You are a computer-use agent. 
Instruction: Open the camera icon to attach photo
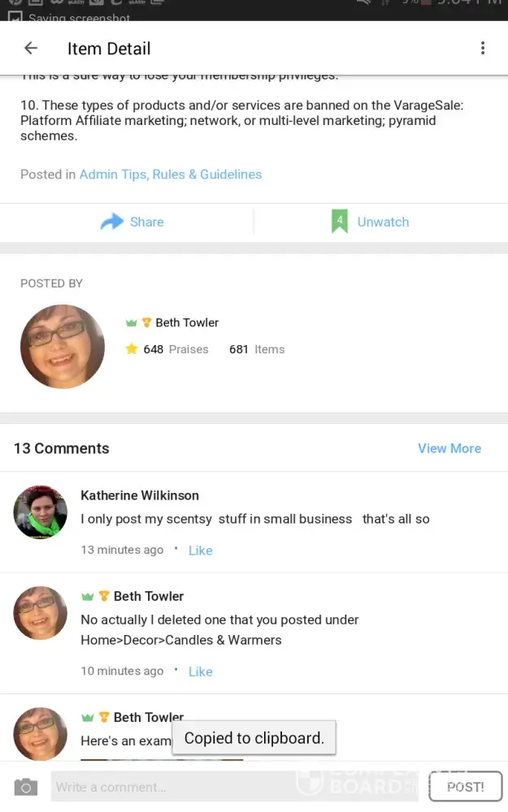(x=26, y=787)
